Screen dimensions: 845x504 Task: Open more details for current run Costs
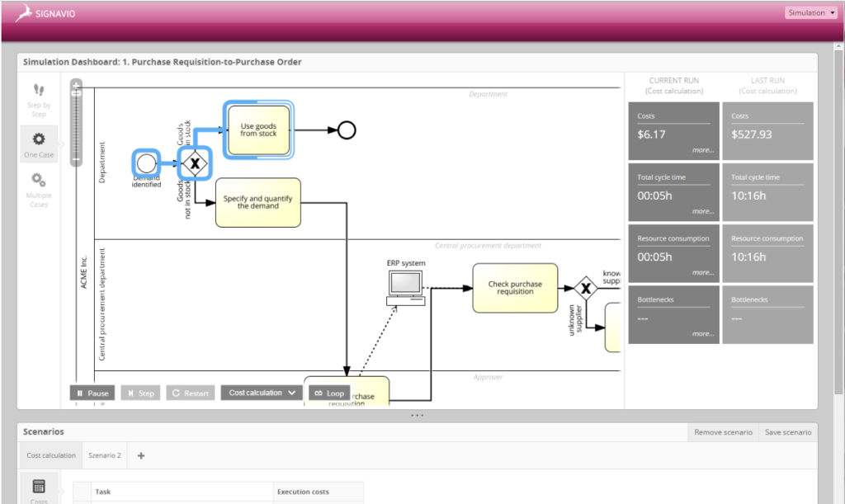point(703,150)
